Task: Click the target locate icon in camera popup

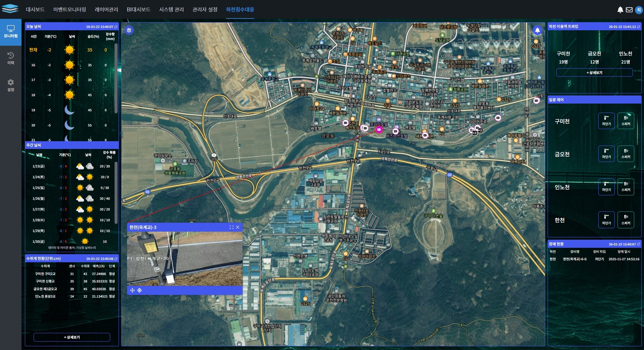Action: pyautogui.click(x=139, y=290)
